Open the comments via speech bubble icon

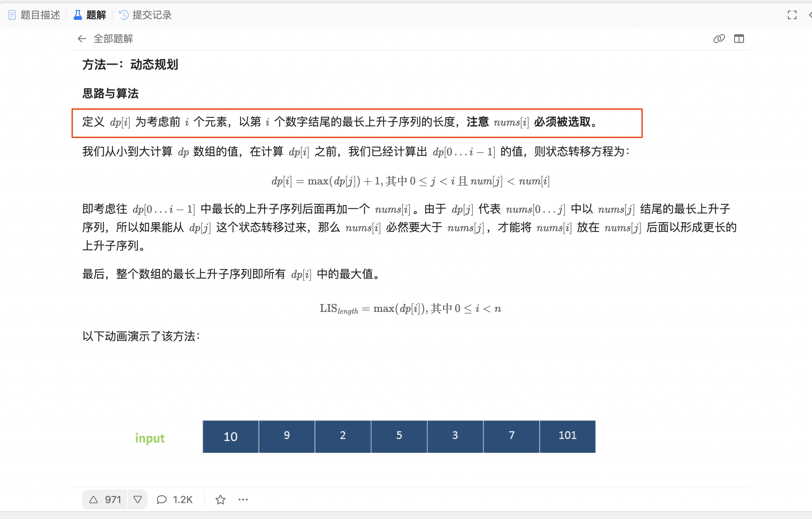point(162,499)
